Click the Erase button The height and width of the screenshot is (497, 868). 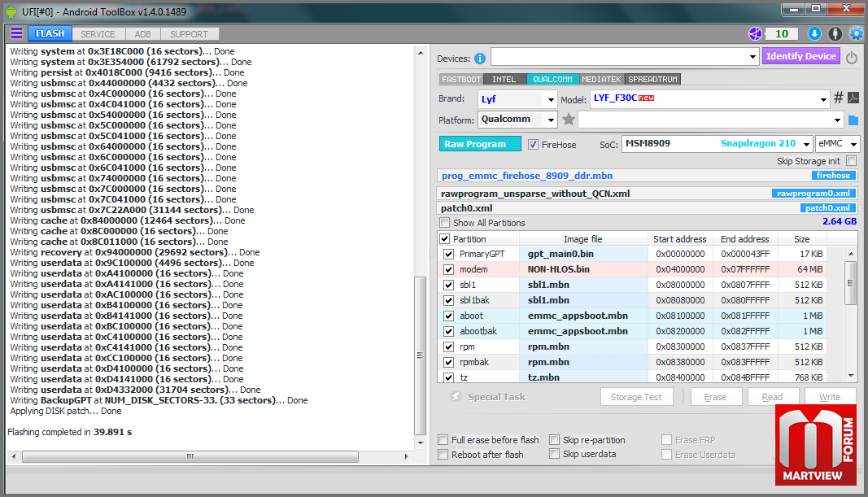click(715, 397)
